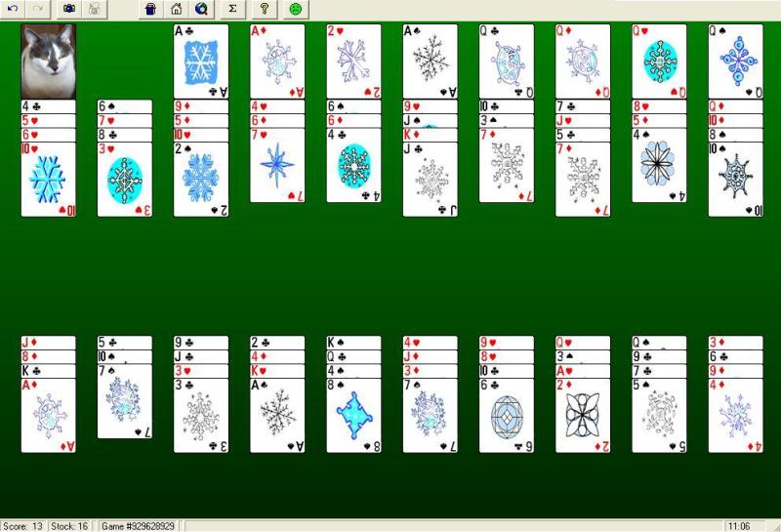Click the 8 of Spades bottom row card
The height and width of the screenshot is (532, 781).
(353, 417)
